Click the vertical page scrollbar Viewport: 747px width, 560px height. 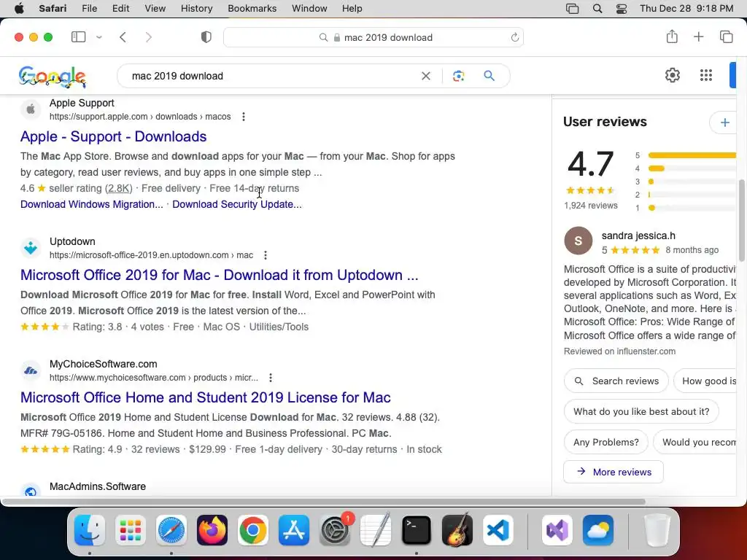[x=741, y=220]
